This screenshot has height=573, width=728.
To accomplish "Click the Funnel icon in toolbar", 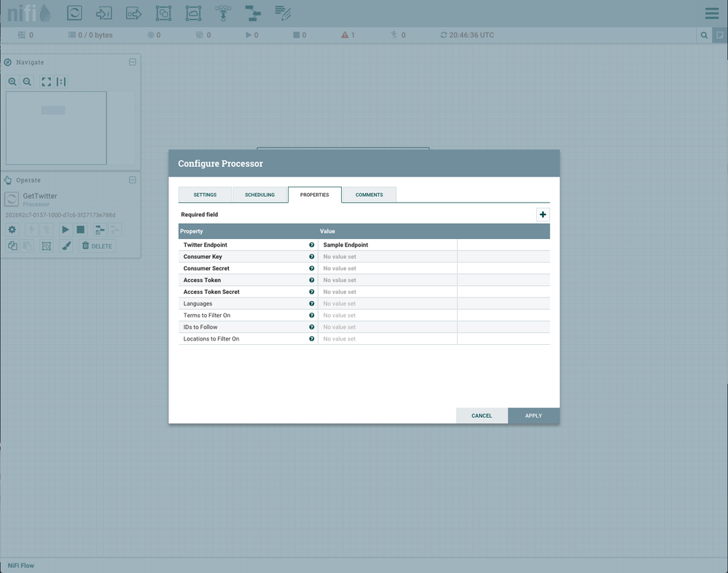I will pyautogui.click(x=223, y=12).
